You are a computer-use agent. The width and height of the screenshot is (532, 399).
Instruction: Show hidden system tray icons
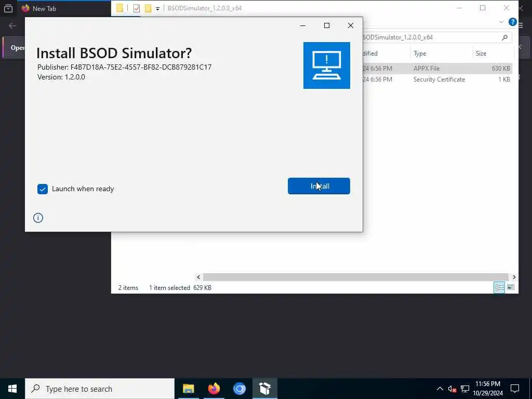pyautogui.click(x=440, y=389)
